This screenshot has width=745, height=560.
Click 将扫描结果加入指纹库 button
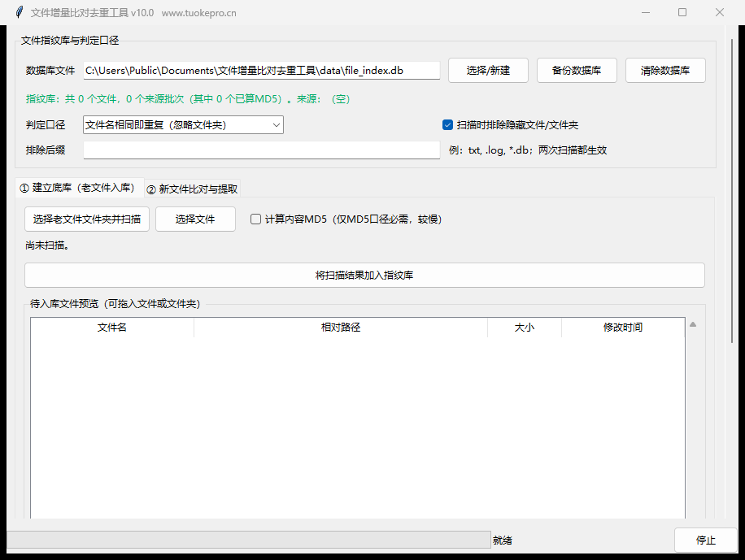(x=364, y=275)
